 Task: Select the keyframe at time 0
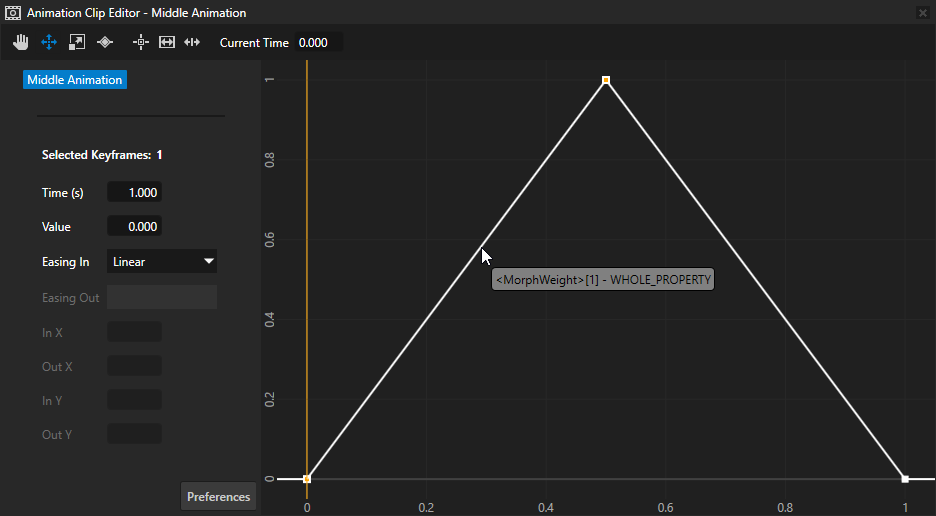click(x=307, y=479)
